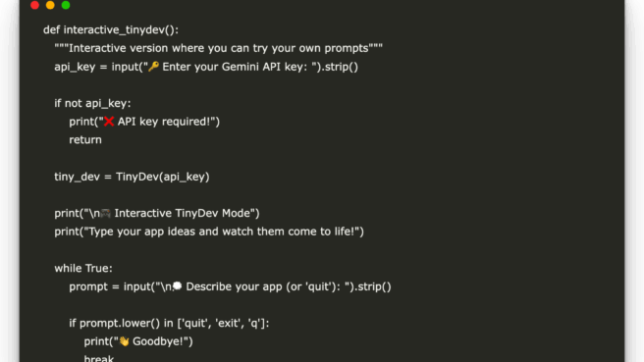Click the list ['quit', 'exit', 'q']
The width and height of the screenshot is (644, 362).
coord(222,324)
